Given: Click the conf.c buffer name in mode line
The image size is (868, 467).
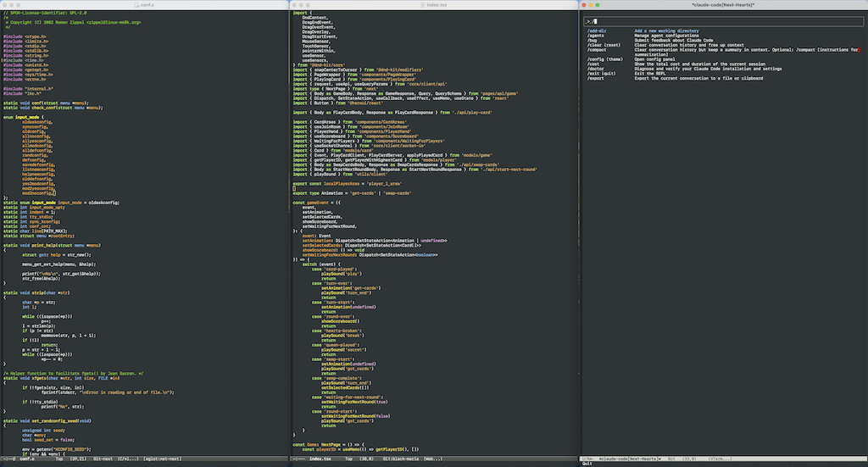Looking at the screenshot, I should click(x=27, y=459).
